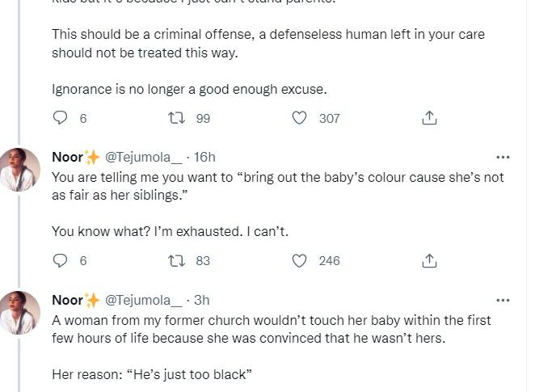
Task: Open Noor's avatar on the 3h tweet
Action: coord(20,313)
